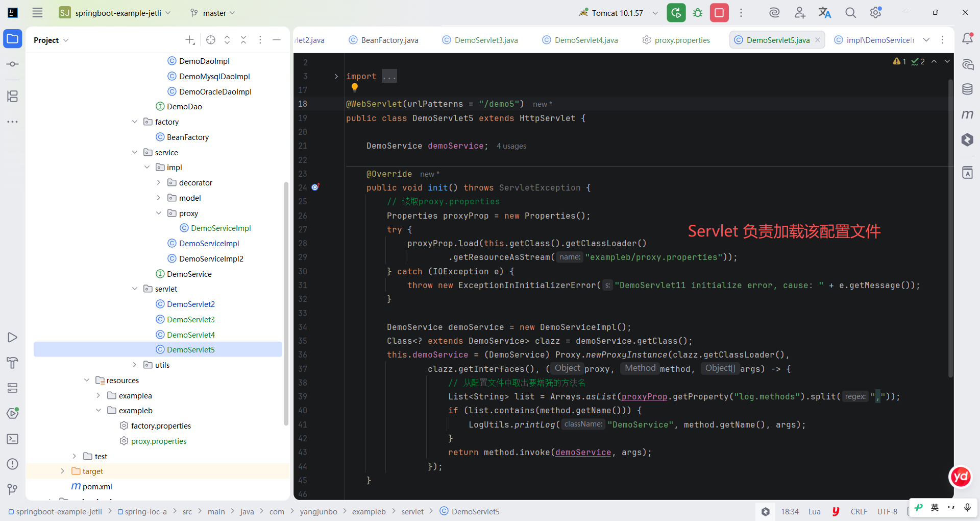The width and height of the screenshot is (980, 521).
Task: Open the main hamburger menu
Action: click(x=37, y=13)
